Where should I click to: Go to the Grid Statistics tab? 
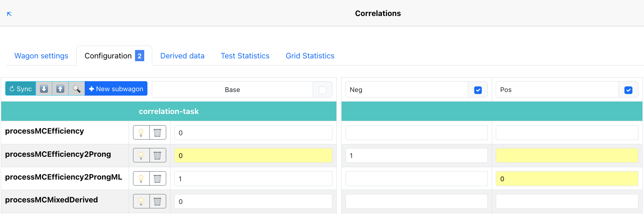310,56
